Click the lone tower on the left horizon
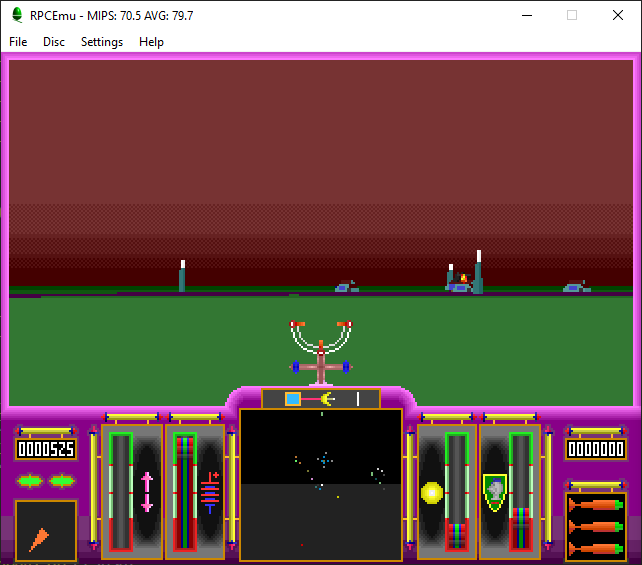The image size is (642, 565). pos(182,276)
